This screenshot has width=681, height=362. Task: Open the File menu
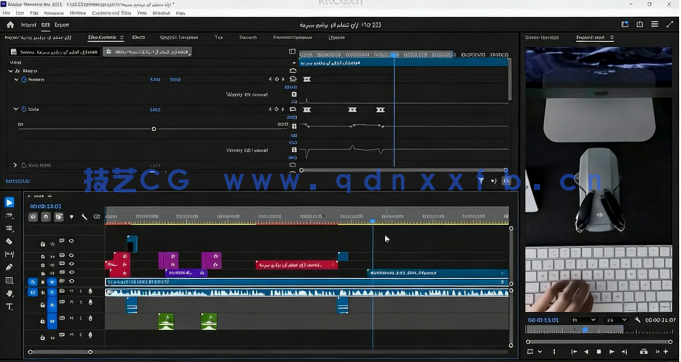(x=7, y=13)
